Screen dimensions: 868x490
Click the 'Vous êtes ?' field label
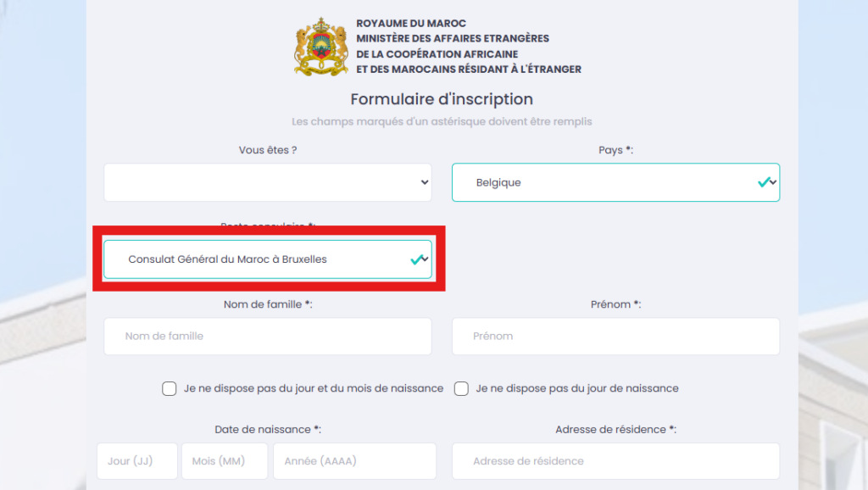tap(268, 150)
